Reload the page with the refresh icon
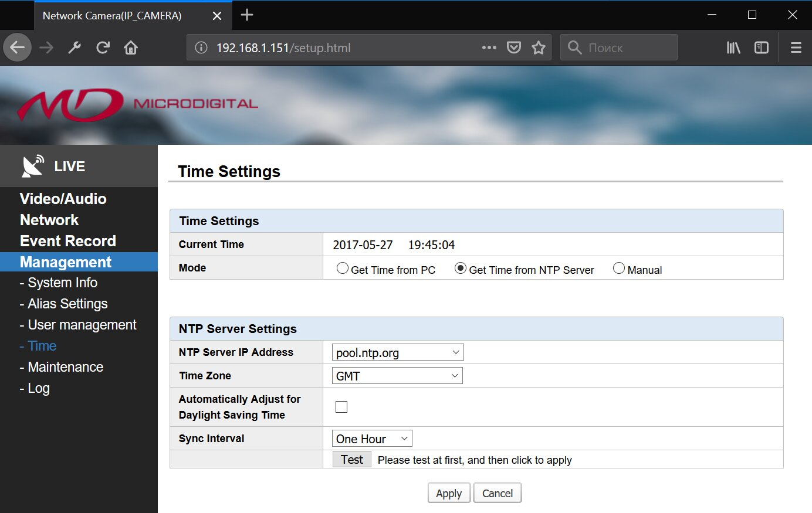The image size is (812, 513). pos(103,47)
